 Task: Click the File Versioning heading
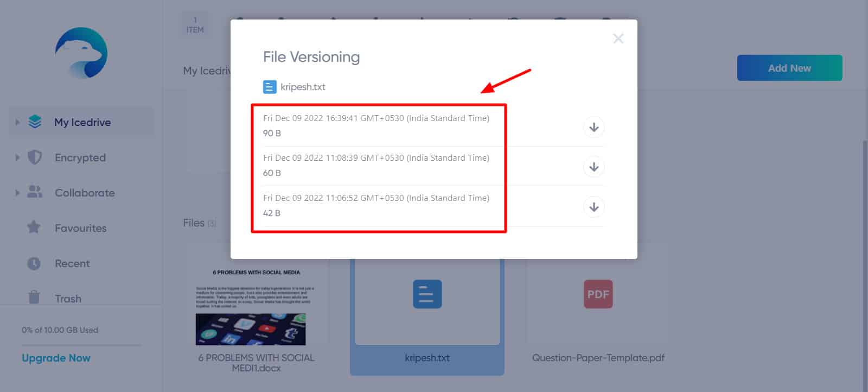point(311,57)
